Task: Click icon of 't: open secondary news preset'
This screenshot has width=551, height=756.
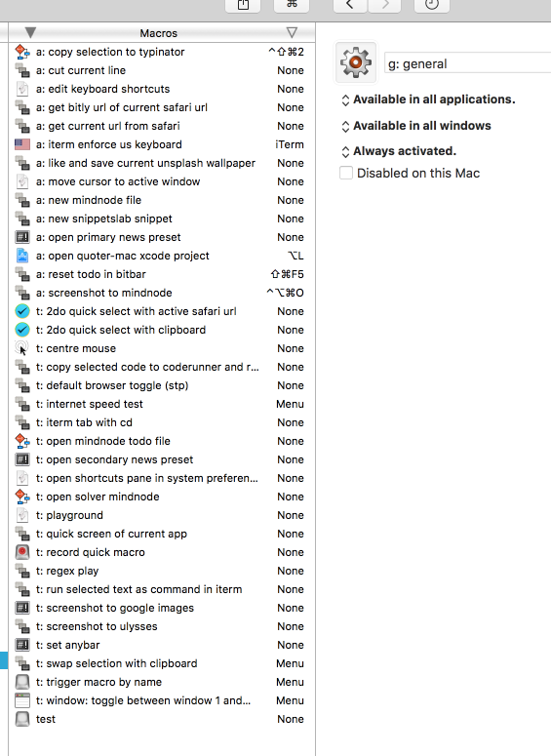Action: tap(22, 459)
